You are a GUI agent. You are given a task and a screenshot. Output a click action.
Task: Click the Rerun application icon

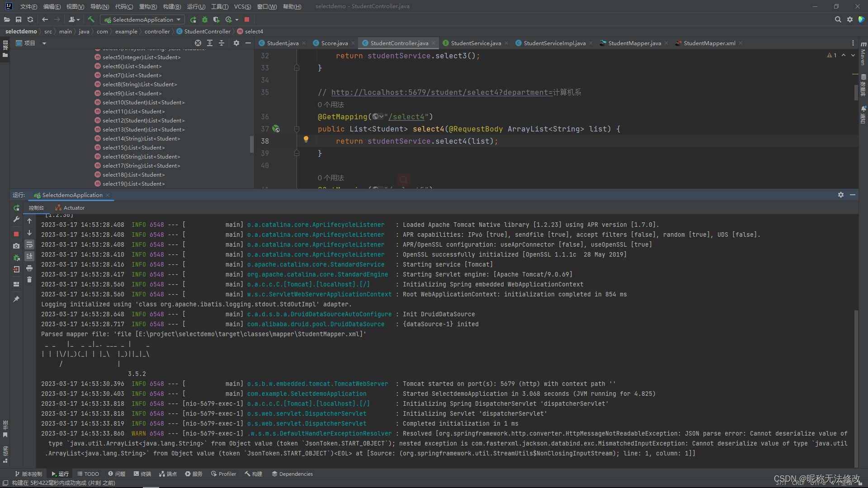[16, 207]
